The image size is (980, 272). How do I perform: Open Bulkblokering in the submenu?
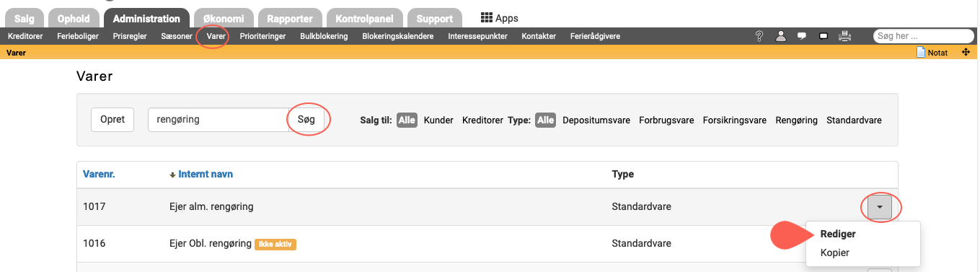pos(324,36)
